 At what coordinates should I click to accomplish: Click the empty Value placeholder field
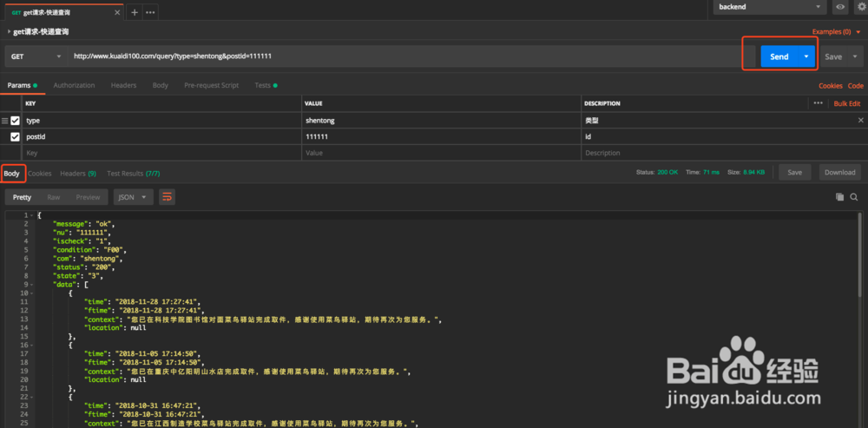tap(442, 153)
